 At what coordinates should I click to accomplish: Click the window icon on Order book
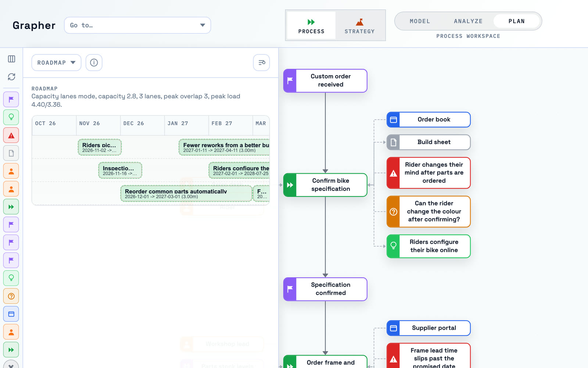pos(394,120)
